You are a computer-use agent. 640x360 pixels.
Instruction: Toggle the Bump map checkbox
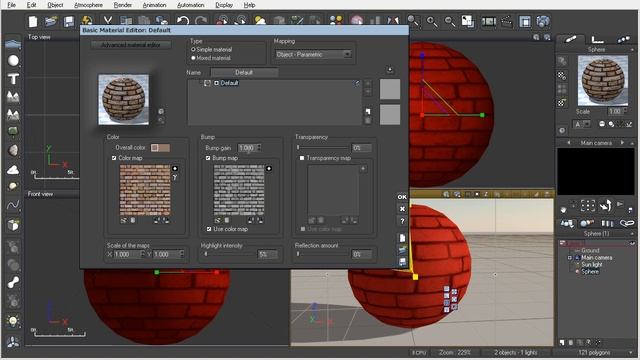(x=208, y=158)
